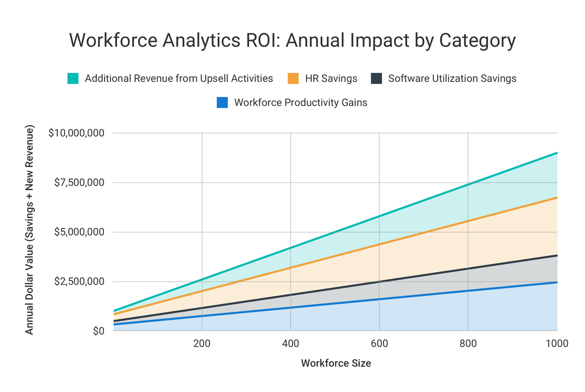Viewport: 585px width, 392px height.
Task: Click the Software Utilization Savings legend text
Action: (x=452, y=78)
